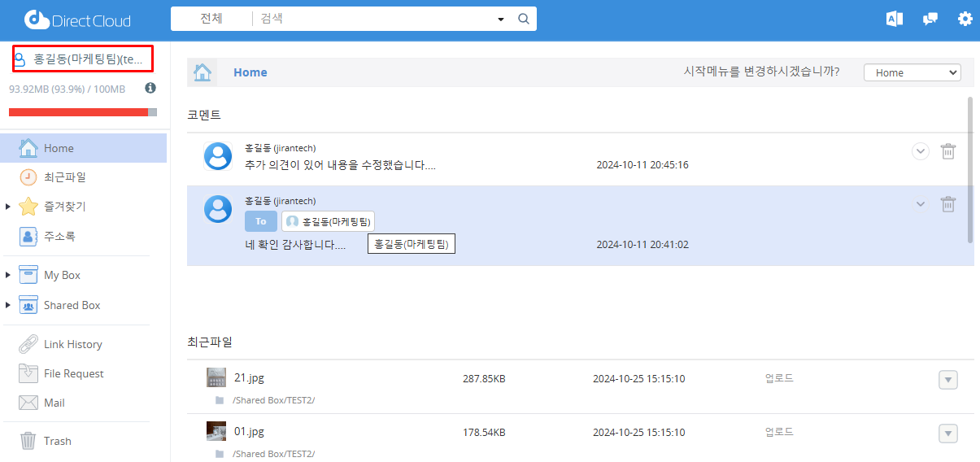Click the chat messages icon in header
980x462 pixels.
click(x=930, y=19)
